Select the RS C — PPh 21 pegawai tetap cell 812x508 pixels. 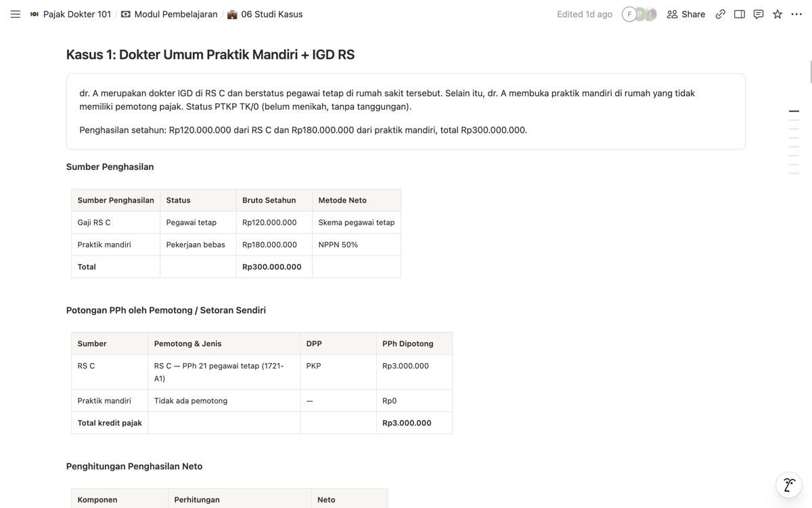pos(224,372)
